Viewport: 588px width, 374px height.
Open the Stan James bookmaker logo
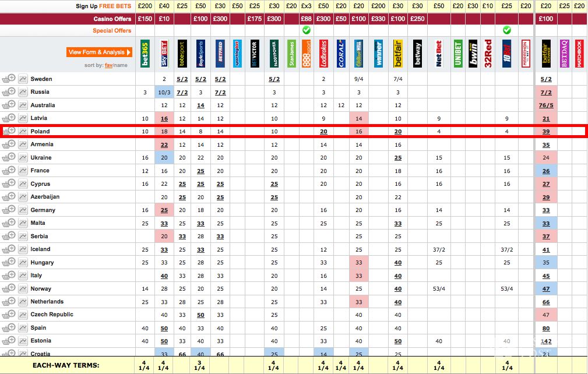pyautogui.click(x=291, y=54)
